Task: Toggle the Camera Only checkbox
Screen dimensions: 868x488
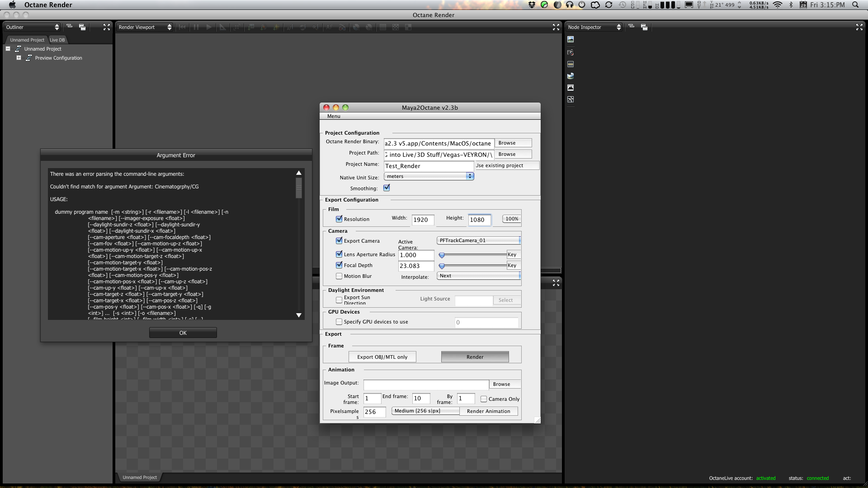Action: coord(484,399)
